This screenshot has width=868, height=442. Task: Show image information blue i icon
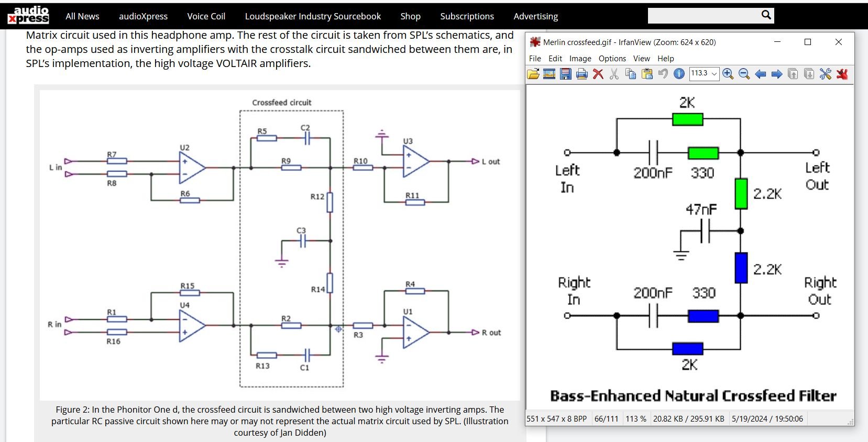pyautogui.click(x=679, y=74)
